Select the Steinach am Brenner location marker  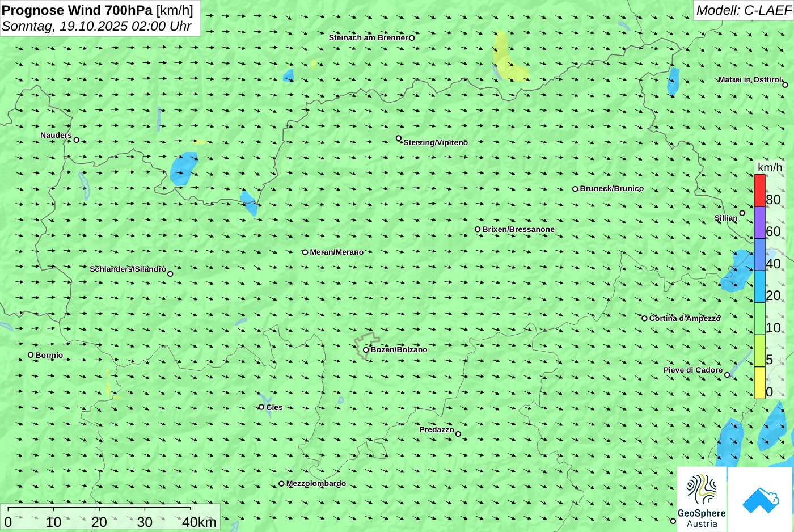(x=412, y=38)
